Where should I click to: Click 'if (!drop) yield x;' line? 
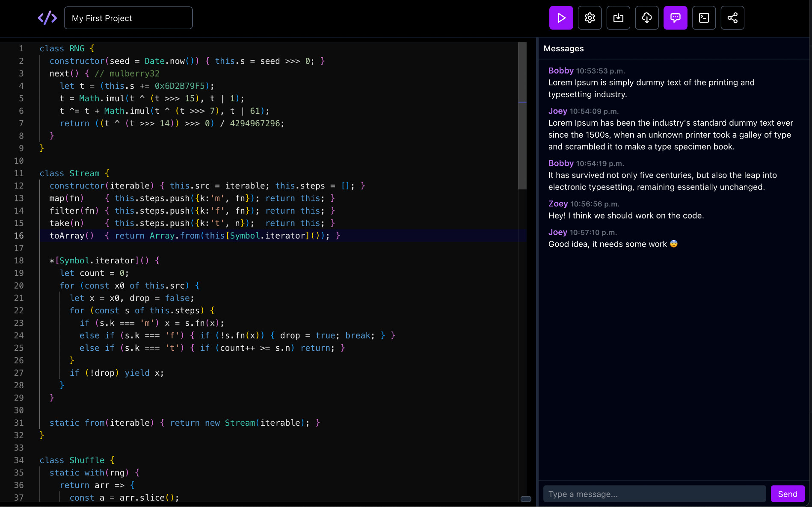click(117, 373)
